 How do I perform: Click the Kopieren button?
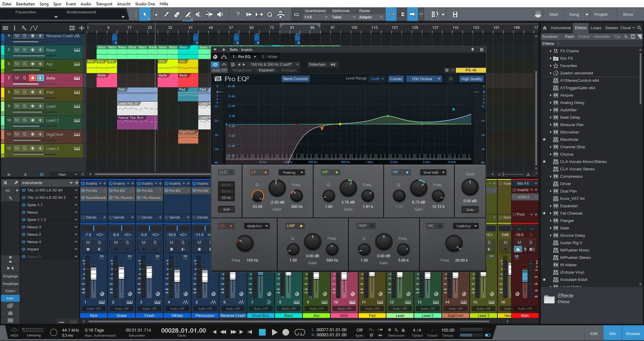pyautogui.click(x=266, y=70)
